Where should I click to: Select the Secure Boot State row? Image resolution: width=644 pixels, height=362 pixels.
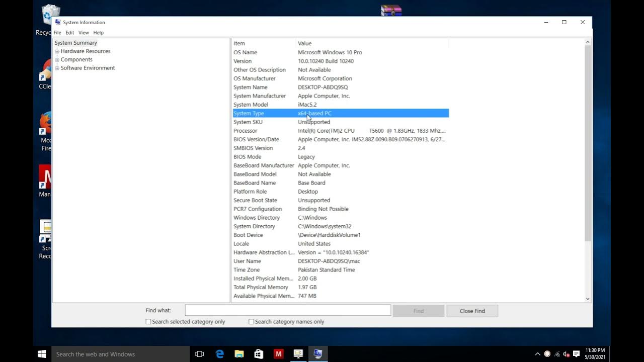click(x=341, y=200)
